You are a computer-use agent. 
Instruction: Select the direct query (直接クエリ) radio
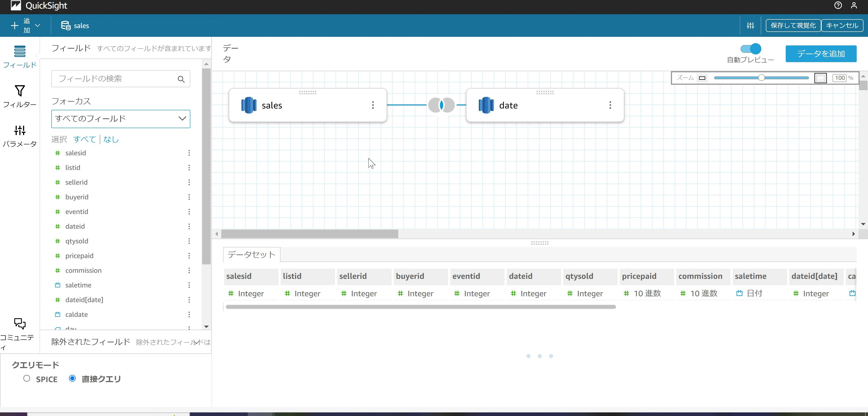click(x=72, y=378)
